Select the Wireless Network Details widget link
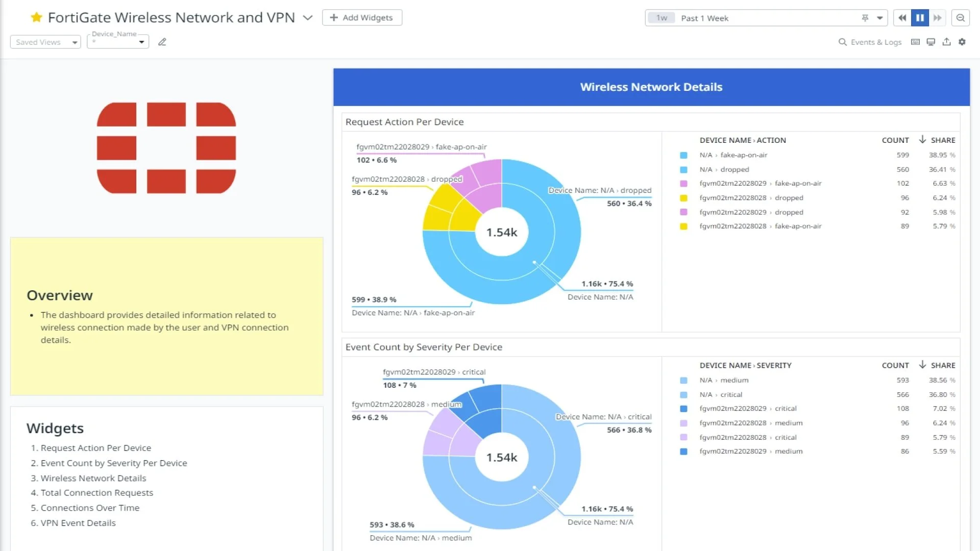 click(x=93, y=478)
